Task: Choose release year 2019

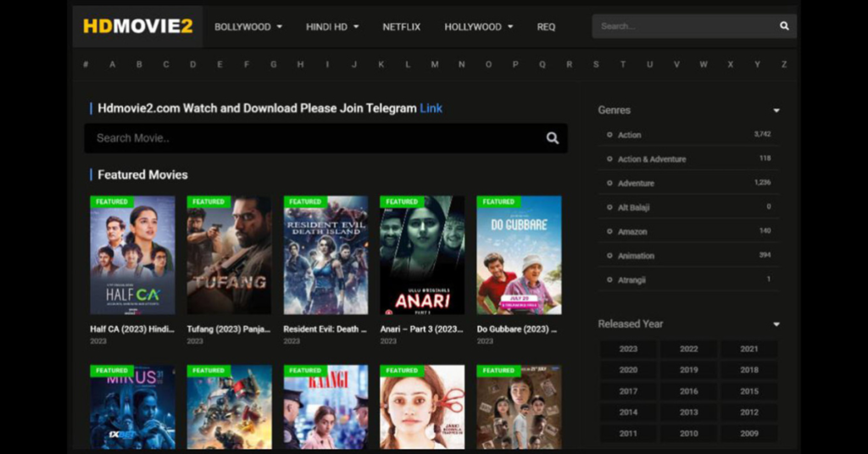Action: (688, 370)
